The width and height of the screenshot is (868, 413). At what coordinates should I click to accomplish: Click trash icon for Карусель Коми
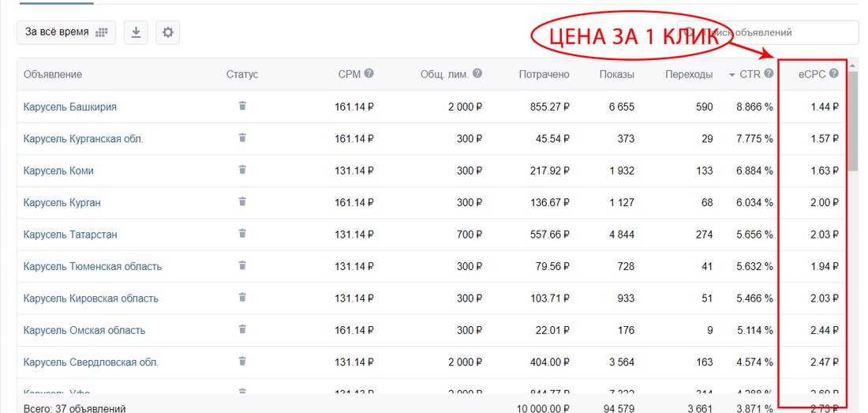(242, 170)
